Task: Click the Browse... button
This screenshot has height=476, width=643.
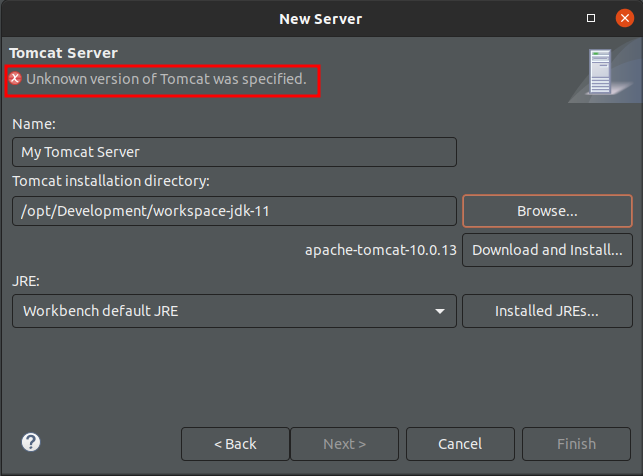Action: pos(547,211)
